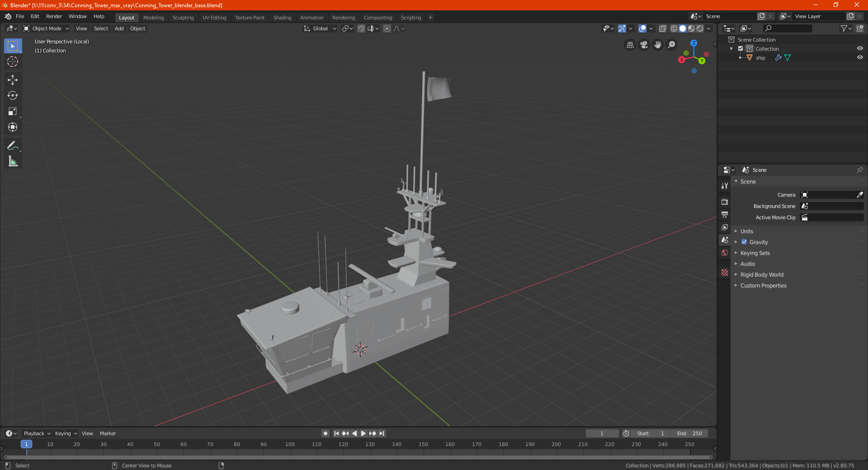Screen dimensions: 868x470
Task: Select the Move tool
Action: [13, 80]
